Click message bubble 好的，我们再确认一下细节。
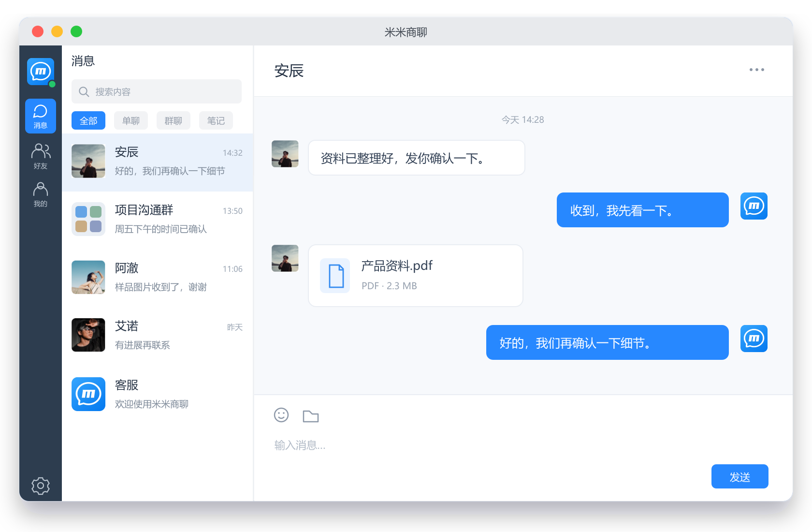 click(608, 342)
